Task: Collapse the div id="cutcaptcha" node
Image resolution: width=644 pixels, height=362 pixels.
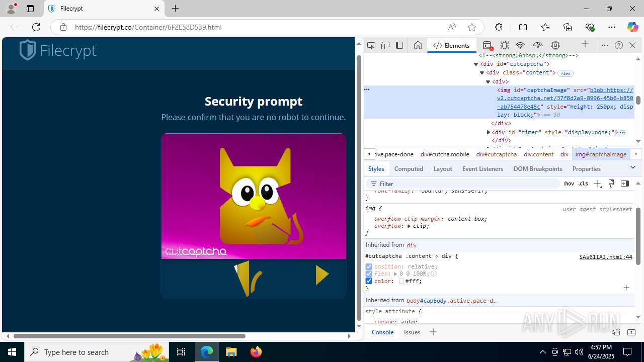Action: [476, 64]
